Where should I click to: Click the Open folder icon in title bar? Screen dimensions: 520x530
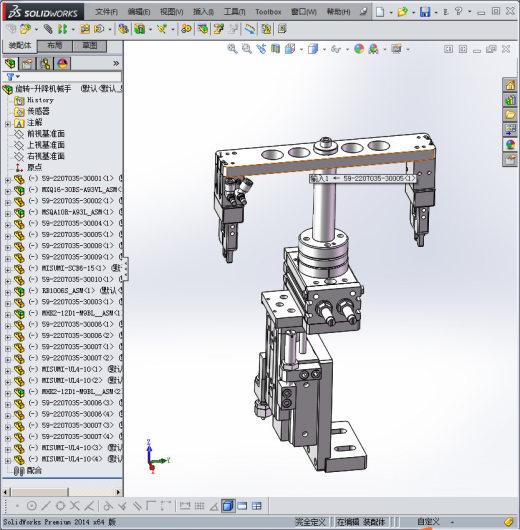point(402,12)
